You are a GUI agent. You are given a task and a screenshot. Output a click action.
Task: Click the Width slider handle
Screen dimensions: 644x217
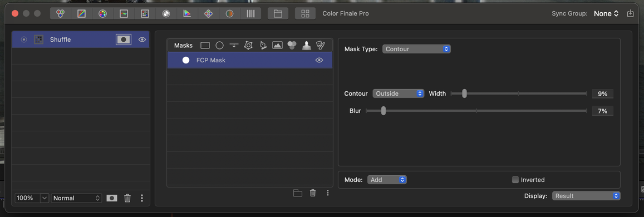[x=464, y=93]
